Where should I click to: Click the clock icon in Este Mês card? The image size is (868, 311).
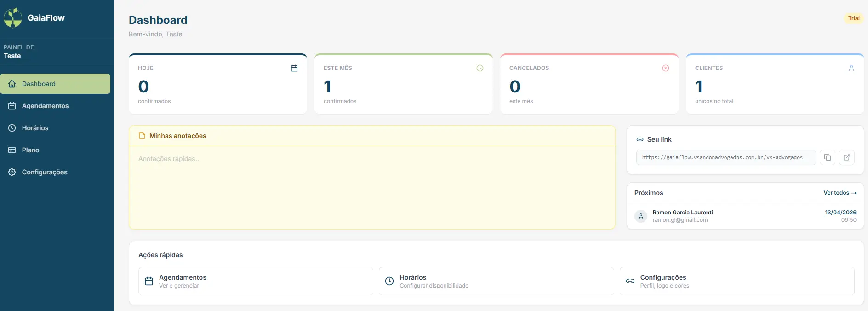pyautogui.click(x=480, y=68)
